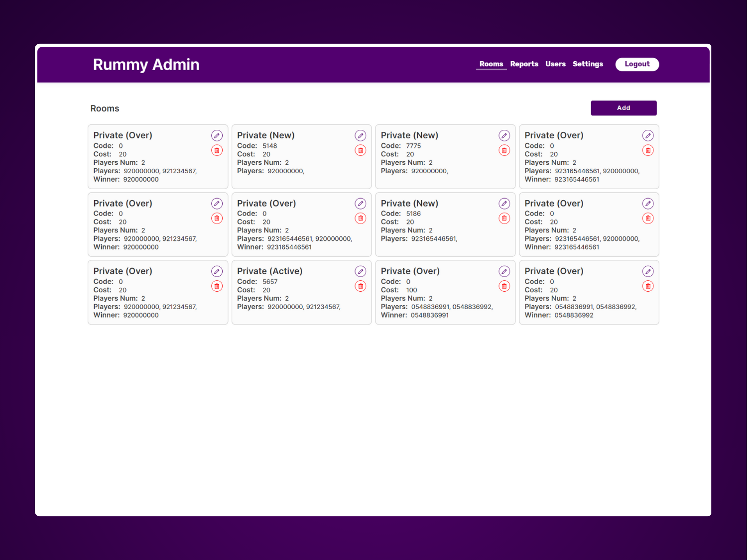Edit the Private (Active) room
The height and width of the screenshot is (560, 747).
360,271
